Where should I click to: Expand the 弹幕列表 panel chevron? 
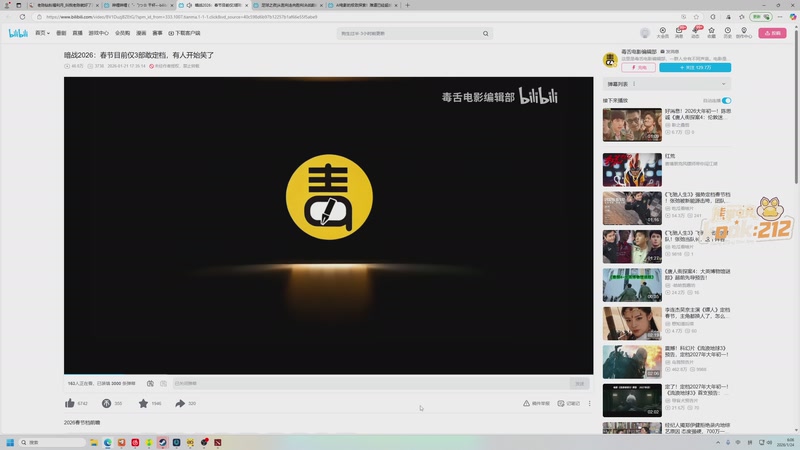coord(723,84)
